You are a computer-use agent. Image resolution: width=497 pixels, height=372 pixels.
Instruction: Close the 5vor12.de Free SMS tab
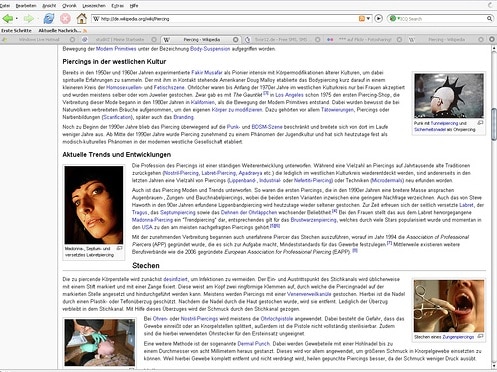pyautogui.click(x=318, y=39)
